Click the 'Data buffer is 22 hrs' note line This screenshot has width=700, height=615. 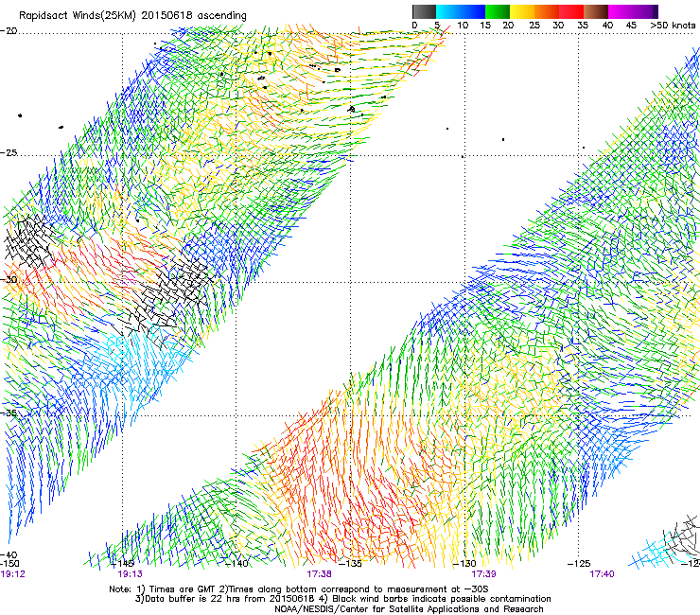click(x=342, y=599)
